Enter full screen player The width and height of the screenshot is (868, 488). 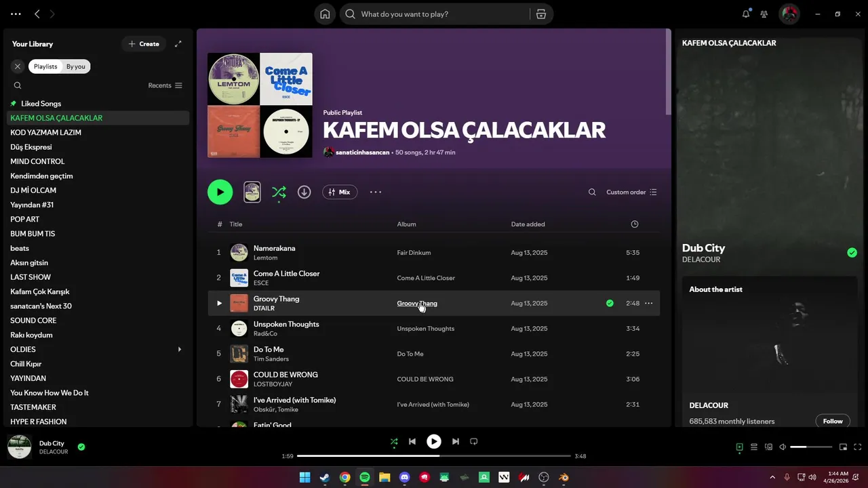pyautogui.click(x=858, y=447)
